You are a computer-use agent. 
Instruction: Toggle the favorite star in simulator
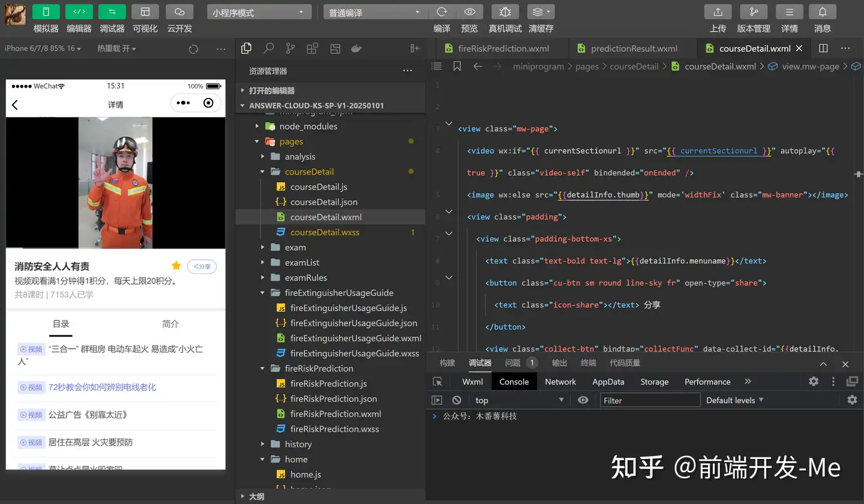click(176, 266)
